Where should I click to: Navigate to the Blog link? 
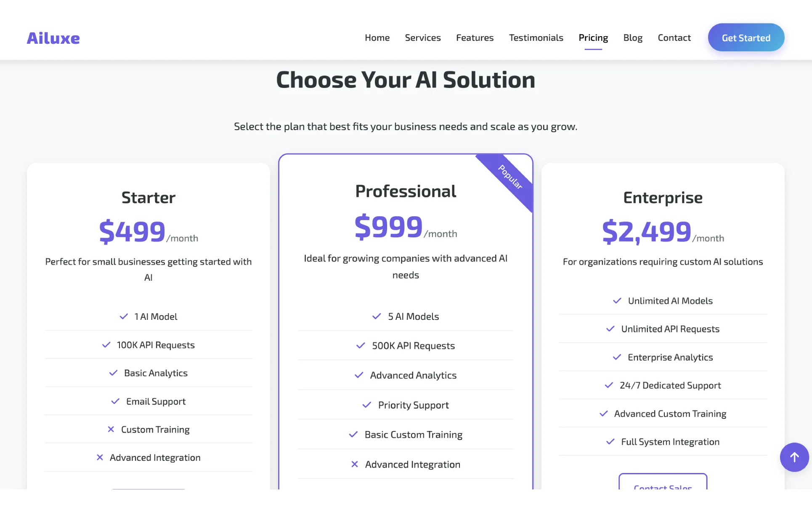[633, 38]
